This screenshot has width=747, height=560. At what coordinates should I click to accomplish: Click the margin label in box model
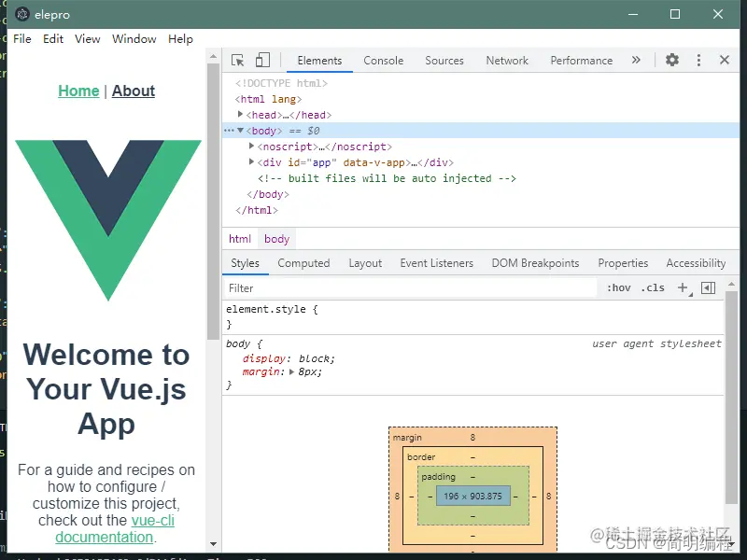pos(407,437)
